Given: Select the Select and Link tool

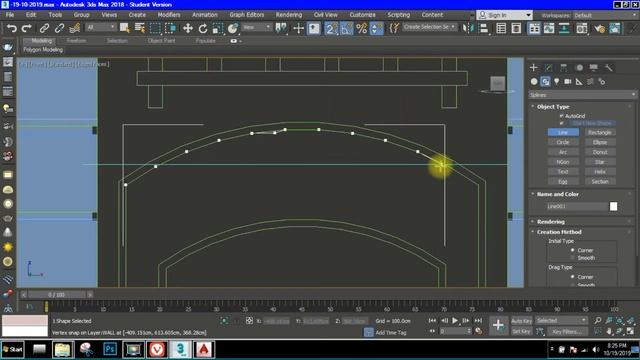Looking at the screenshot, I should coord(44,28).
